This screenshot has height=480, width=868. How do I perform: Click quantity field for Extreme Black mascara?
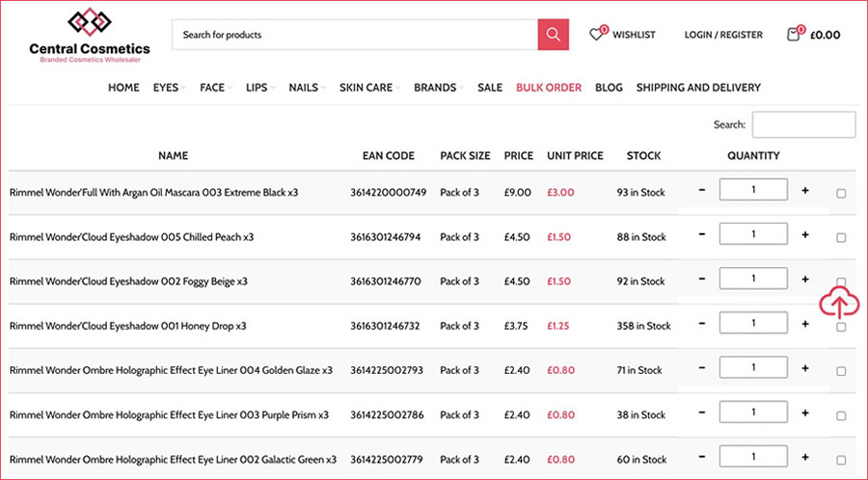coord(753,190)
